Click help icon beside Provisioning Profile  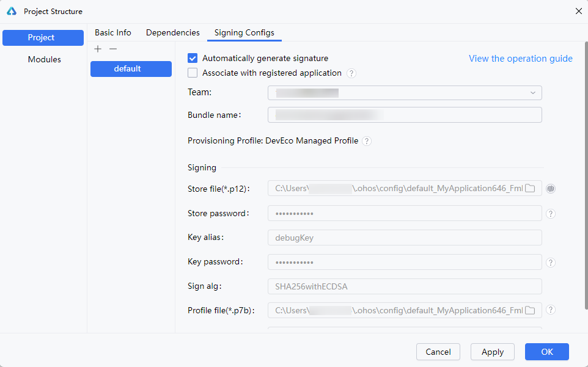pyautogui.click(x=366, y=141)
